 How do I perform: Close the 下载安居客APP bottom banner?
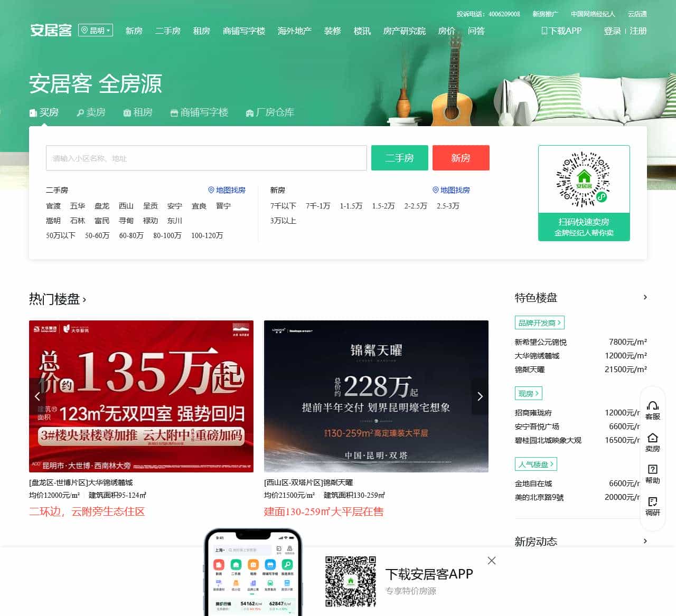(492, 561)
